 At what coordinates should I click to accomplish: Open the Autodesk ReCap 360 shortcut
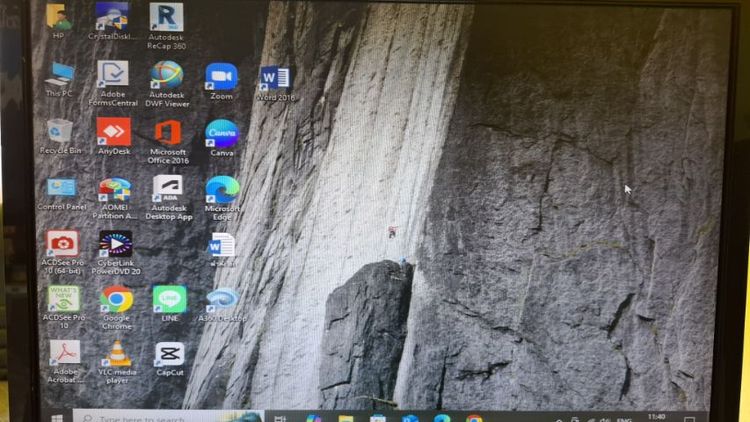166,26
